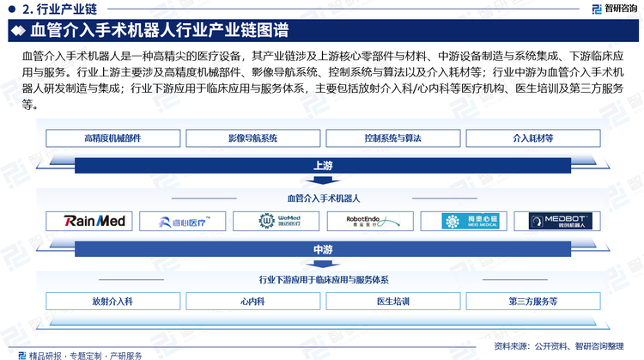The image size is (644, 360).
Task: Click the small logo beside 精品研报
Action: point(22,355)
